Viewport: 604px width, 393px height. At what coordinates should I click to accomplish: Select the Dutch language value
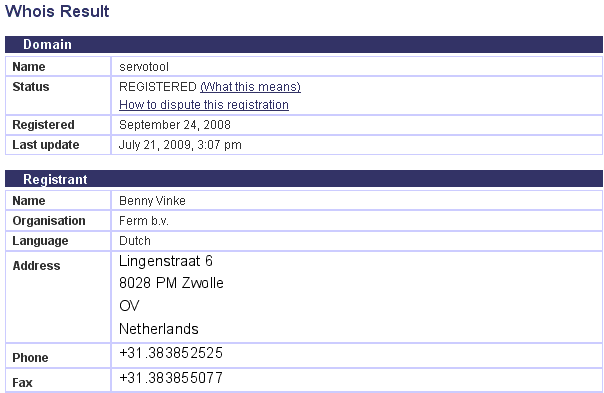point(134,241)
